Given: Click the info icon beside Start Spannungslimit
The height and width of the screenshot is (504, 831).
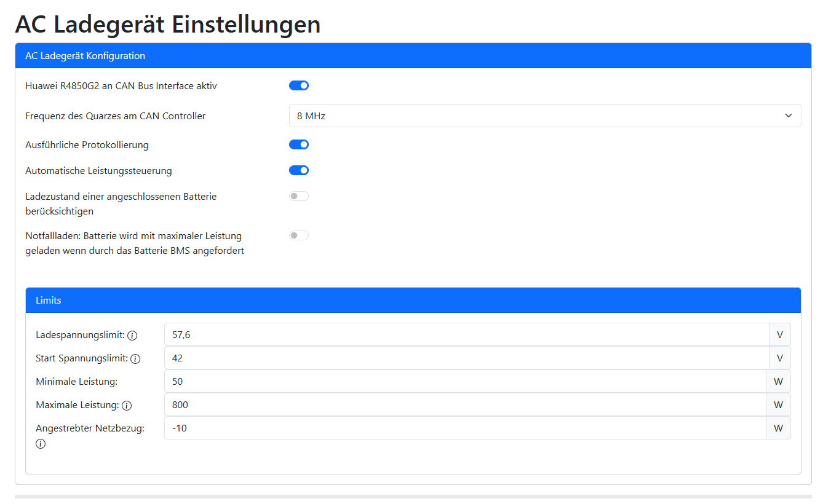Looking at the screenshot, I should [x=135, y=358].
